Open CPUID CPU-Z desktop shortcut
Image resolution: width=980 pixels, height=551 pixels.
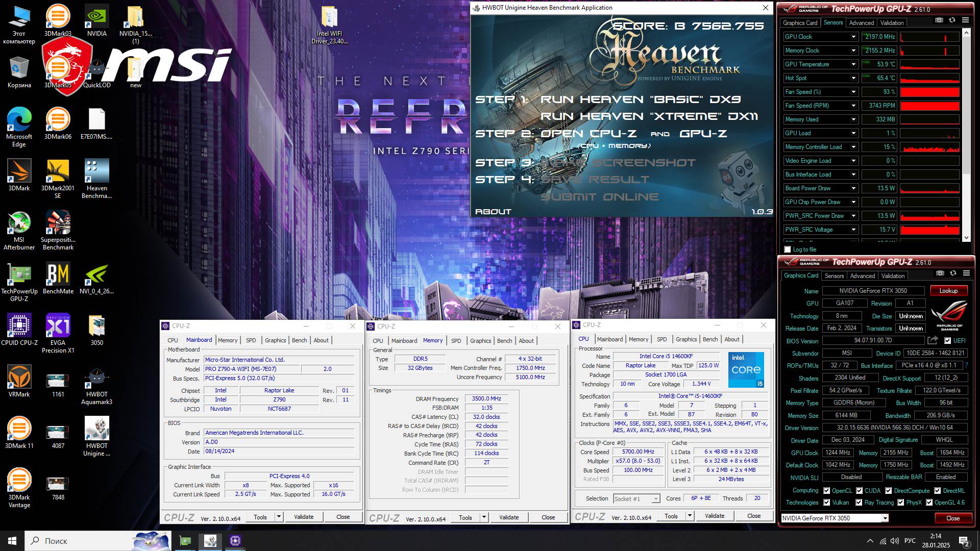click(x=19, y=330)
